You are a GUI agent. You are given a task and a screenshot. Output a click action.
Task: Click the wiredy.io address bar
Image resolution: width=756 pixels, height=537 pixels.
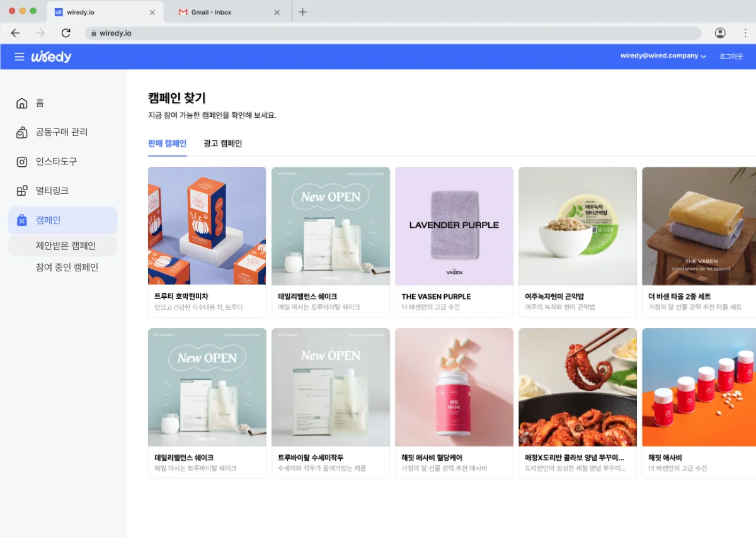click(391, 33)
